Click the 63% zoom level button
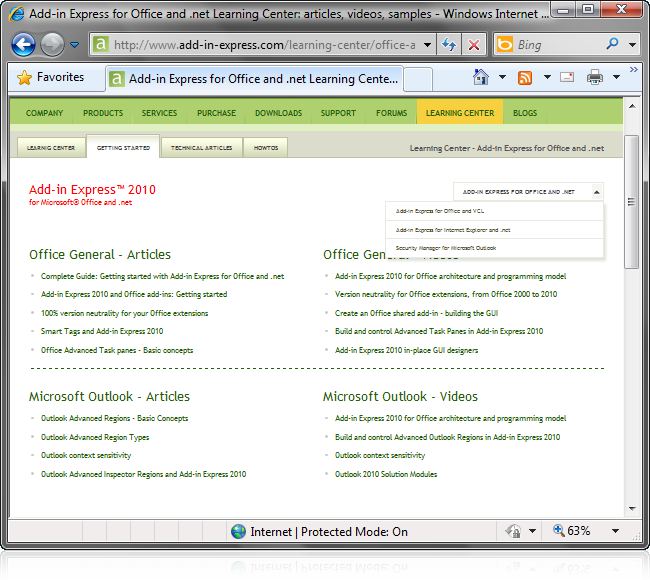The height and width of the screenshot is (580, 650). coord(572,531)
